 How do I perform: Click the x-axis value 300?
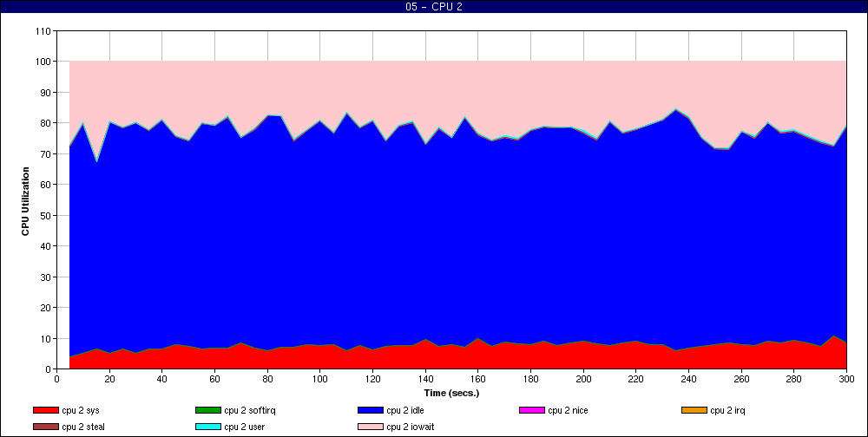[846, 379]
